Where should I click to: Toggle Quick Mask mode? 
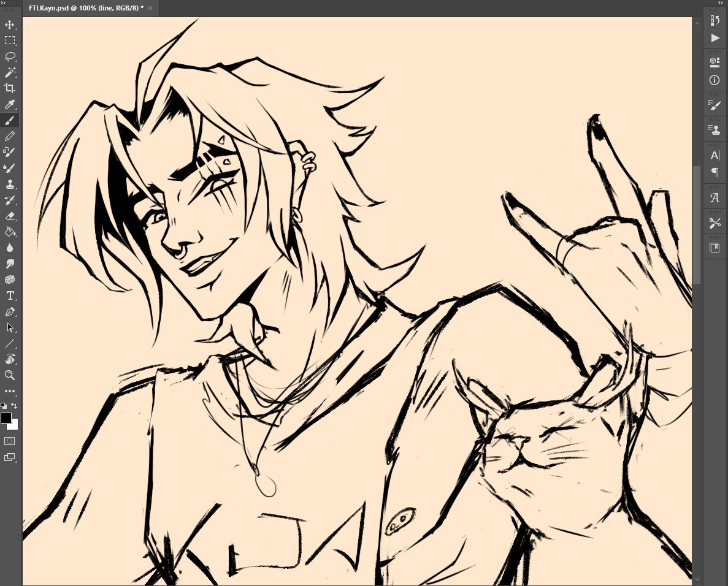[x=10, y=441]
